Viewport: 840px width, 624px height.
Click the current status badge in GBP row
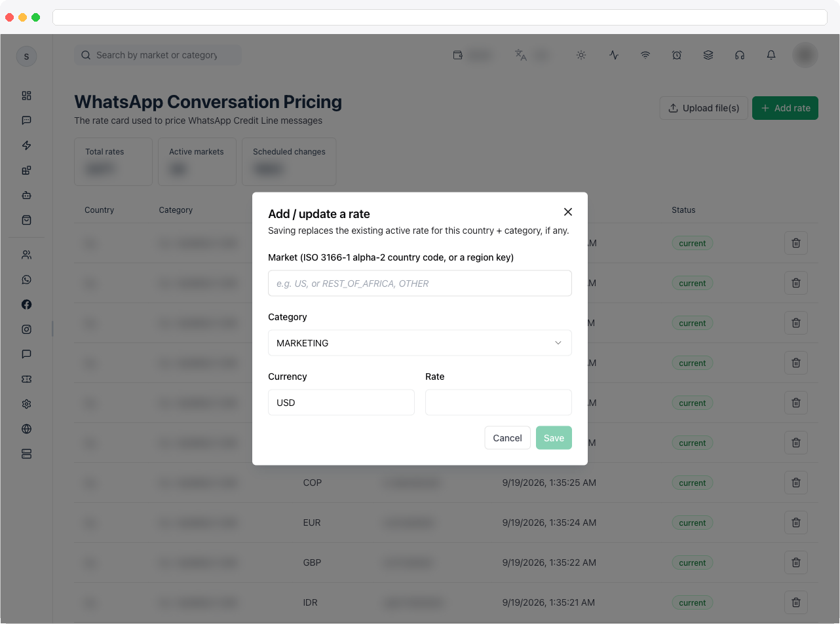click(x=693, y=563)
